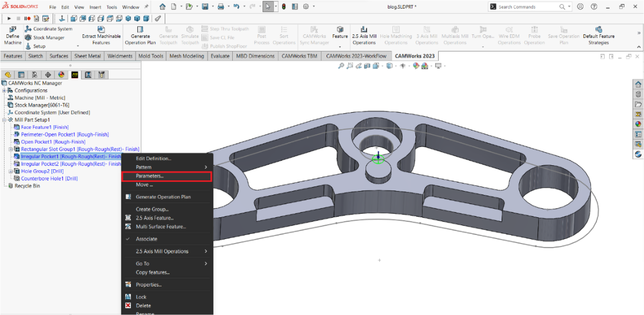644x315 pixels.
Task: Toggle Lock in the context menu
Action: pos(141,297)
